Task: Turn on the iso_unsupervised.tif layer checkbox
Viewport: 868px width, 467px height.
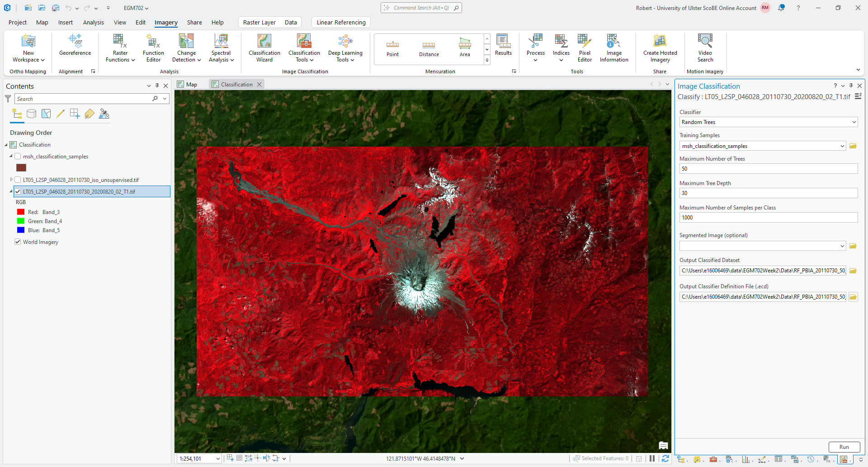Action: [18, 180]
